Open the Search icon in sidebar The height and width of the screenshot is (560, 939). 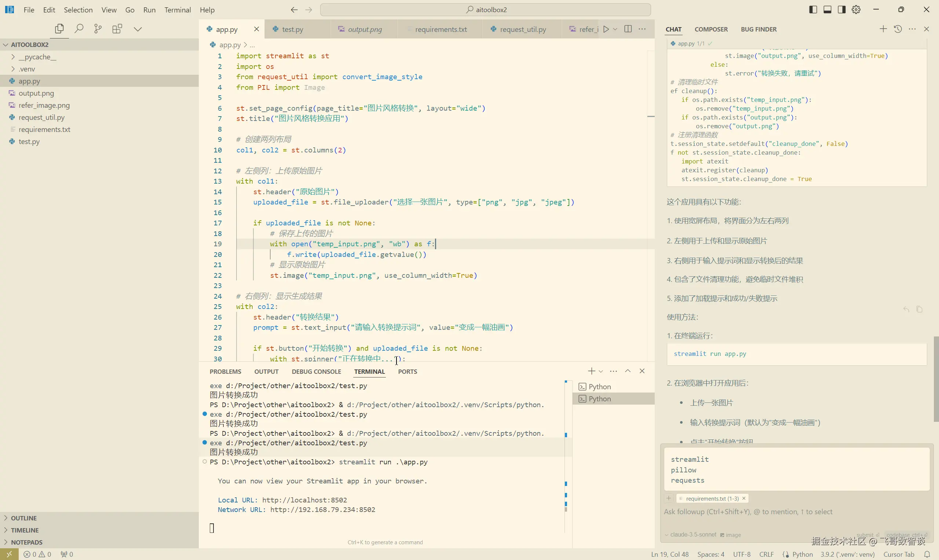pos(79,29)
